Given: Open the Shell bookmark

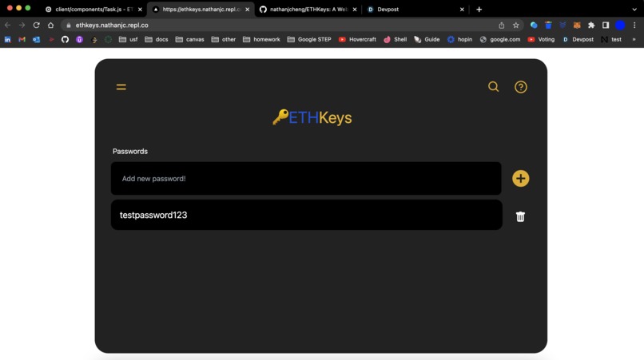Looking at the screenshot, I should [395, 39].
